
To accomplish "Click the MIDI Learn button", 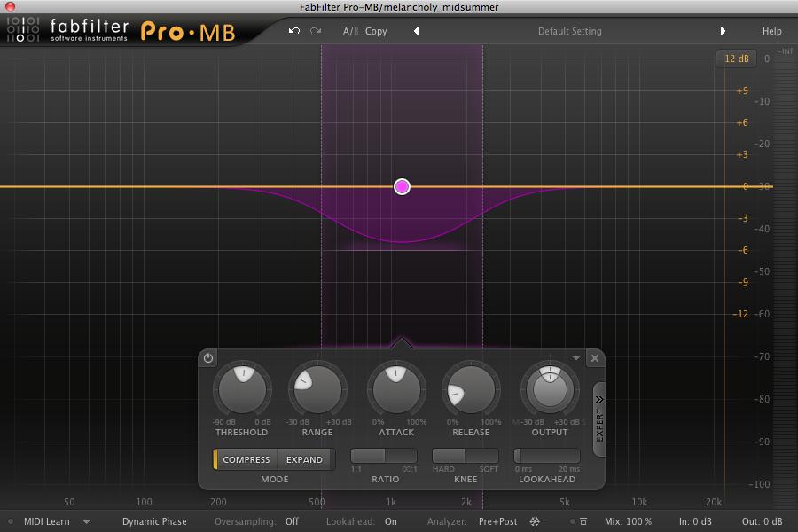I will point(46,521).
